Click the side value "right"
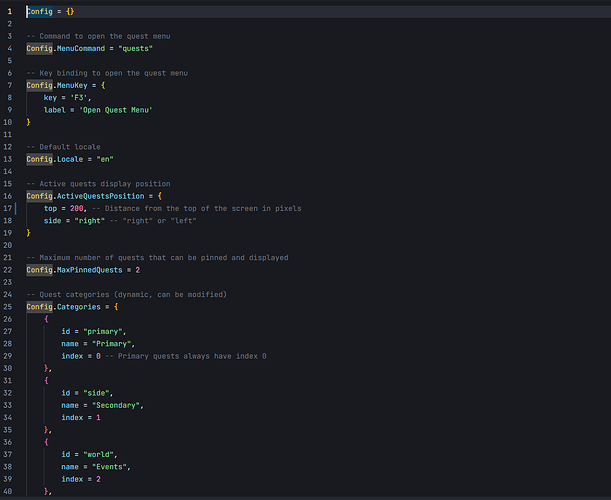Screen dimensions: 611x500 90,221
